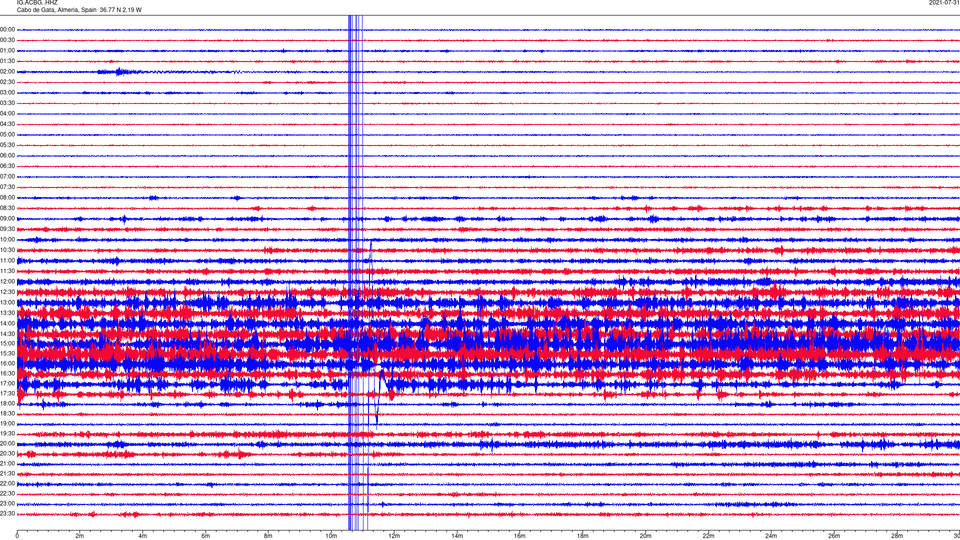
Task: Select the 01:00 row label
Action: pos(7,50)
